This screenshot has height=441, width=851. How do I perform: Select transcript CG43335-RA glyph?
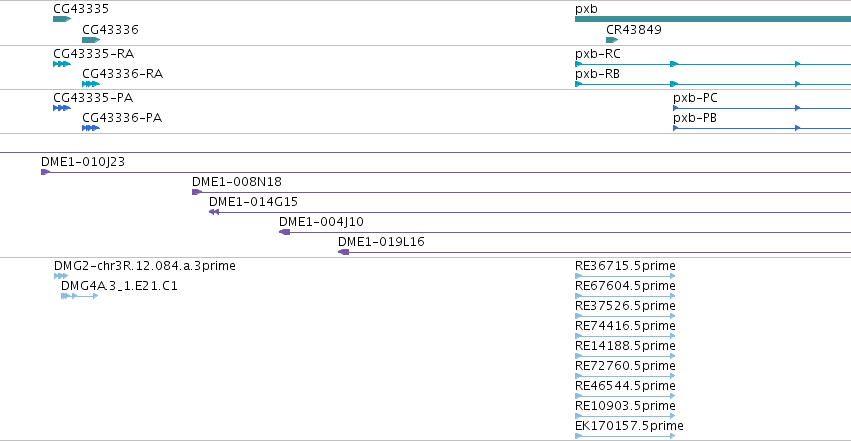[x=62, y=64]
